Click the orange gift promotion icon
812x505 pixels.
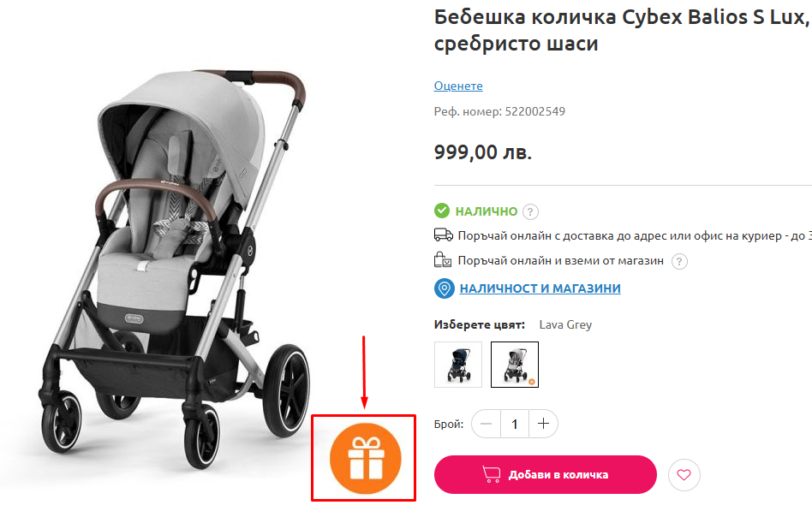(x=362, y=459)
